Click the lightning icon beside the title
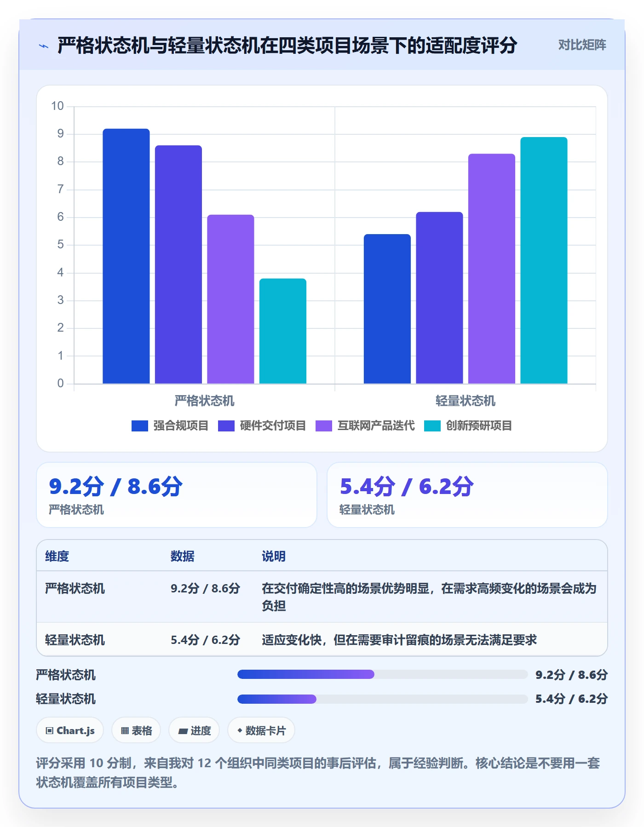The height and width of the screenshot is (827, 644). 44,46
